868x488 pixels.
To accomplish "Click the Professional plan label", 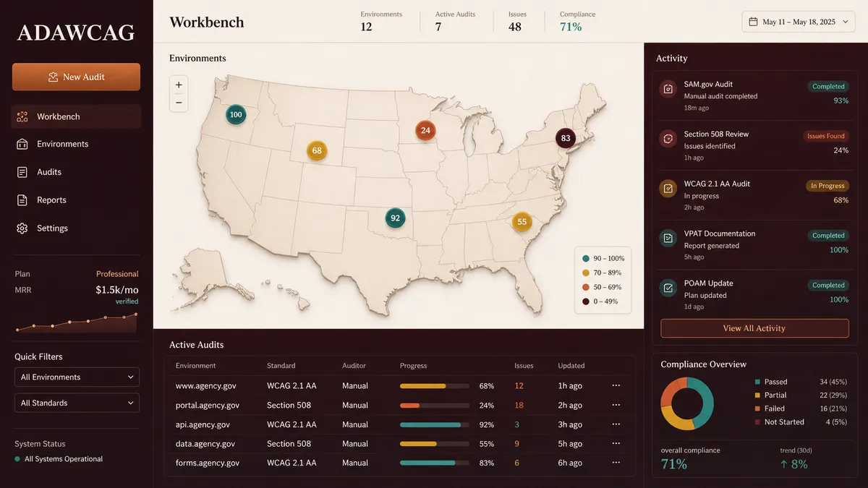I will point(117,274).
